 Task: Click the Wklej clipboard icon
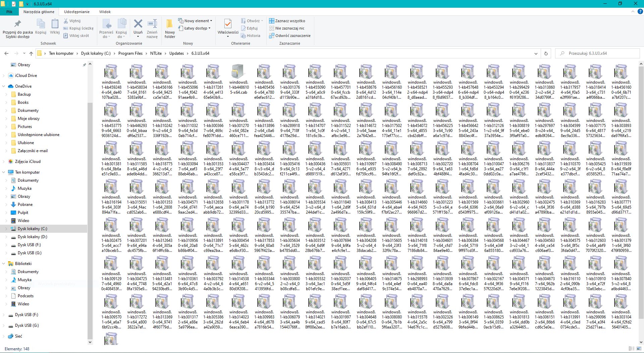pos(55,24)
